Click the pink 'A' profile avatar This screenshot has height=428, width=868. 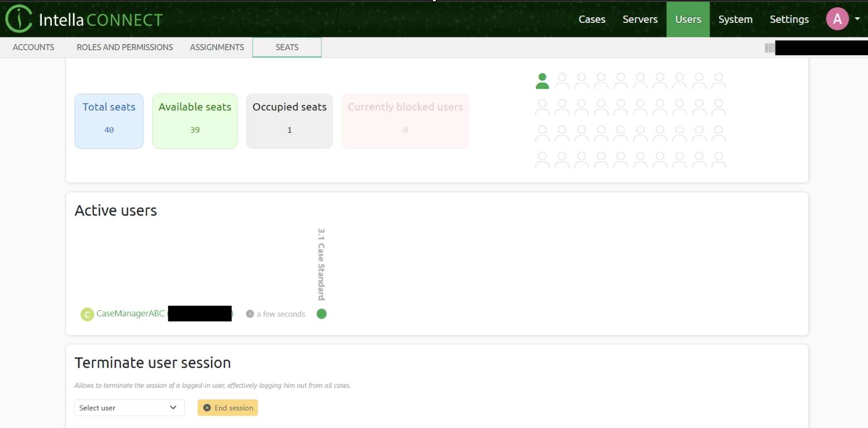(x=837, y=20)
